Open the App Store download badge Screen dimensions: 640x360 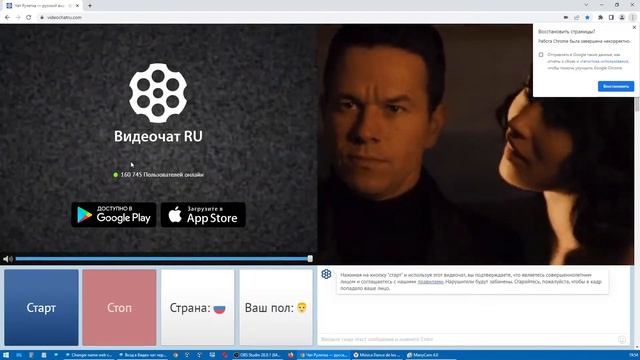[203, 215]
